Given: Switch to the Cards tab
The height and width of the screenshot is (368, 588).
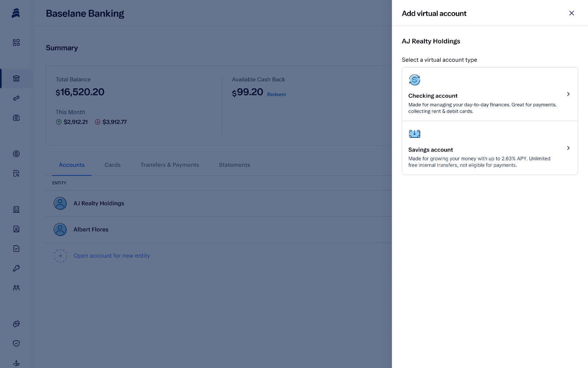Looking at the screenshot, I should pyautogui.click(x=112, y=165).
